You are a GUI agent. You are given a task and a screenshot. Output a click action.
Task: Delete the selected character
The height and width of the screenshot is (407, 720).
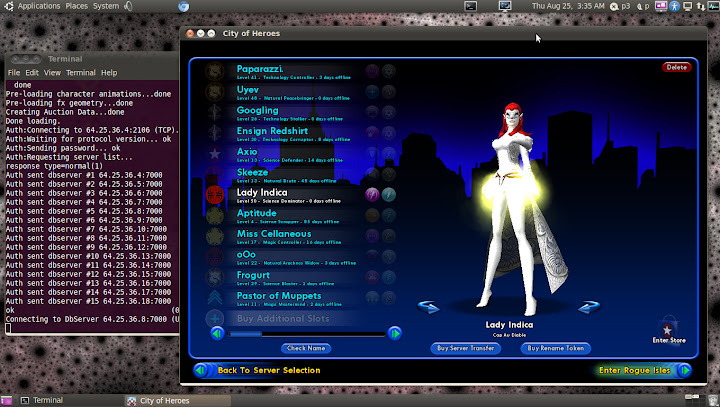[x=676, y=67]
